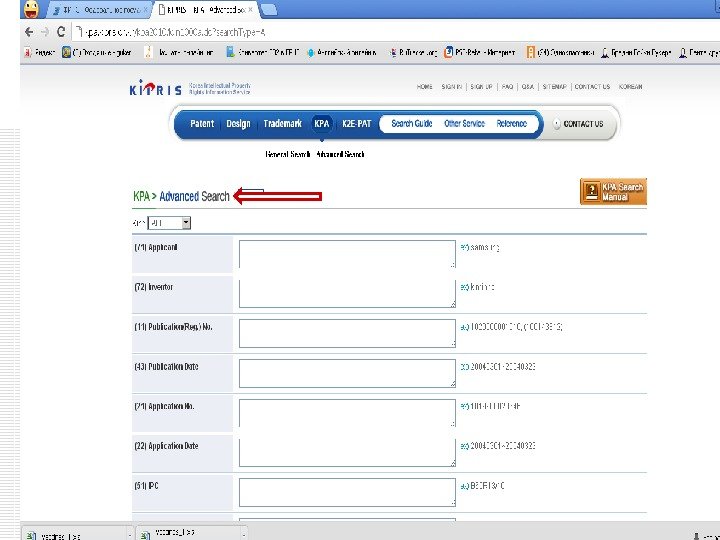Switch language via KOREAN link
The image size is (720, 540).
coord(630,86)
